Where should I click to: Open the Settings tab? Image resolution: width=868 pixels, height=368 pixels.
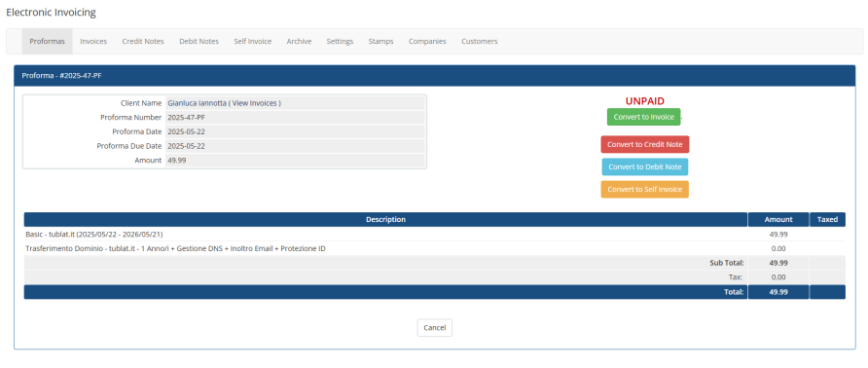pos(340,42)
